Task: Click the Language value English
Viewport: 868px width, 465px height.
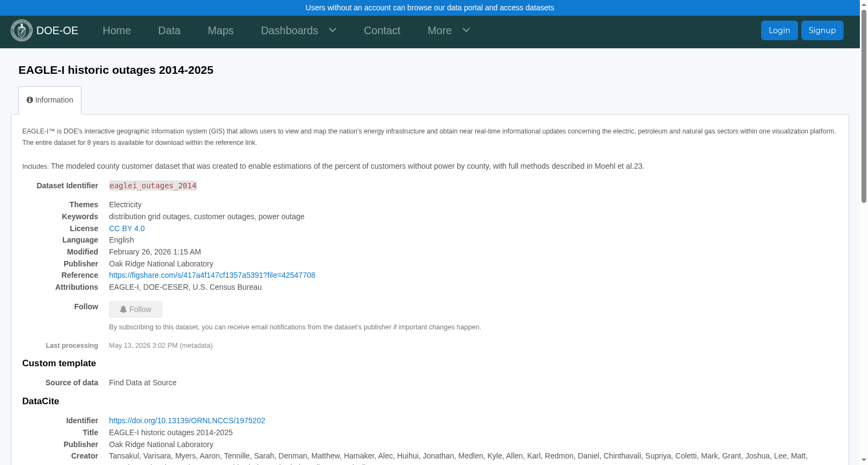Action: 122,240
